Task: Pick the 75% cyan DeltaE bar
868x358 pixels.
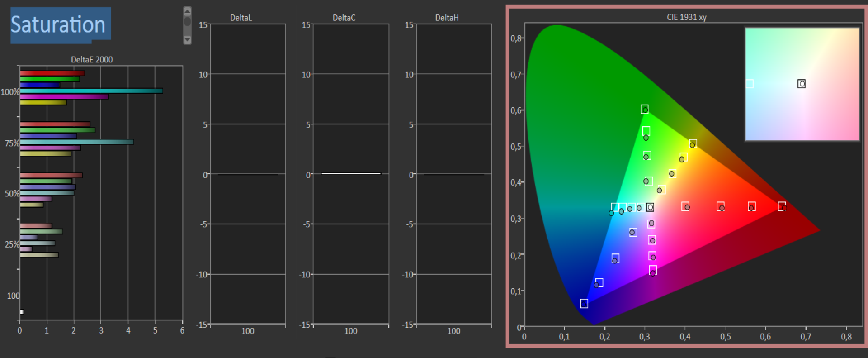Action: 77,142
